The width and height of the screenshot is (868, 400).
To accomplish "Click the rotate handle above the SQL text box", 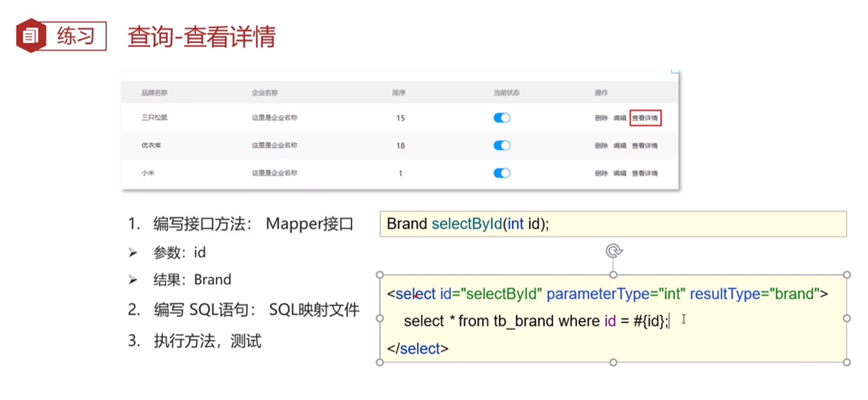I will (x=614, y=251).
